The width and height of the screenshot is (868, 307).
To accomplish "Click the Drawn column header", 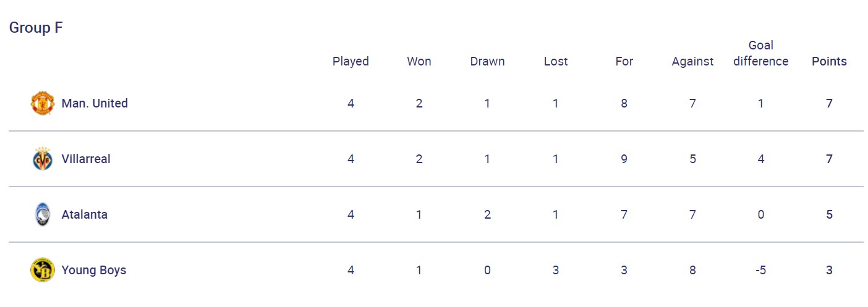I will coord(487,61).
